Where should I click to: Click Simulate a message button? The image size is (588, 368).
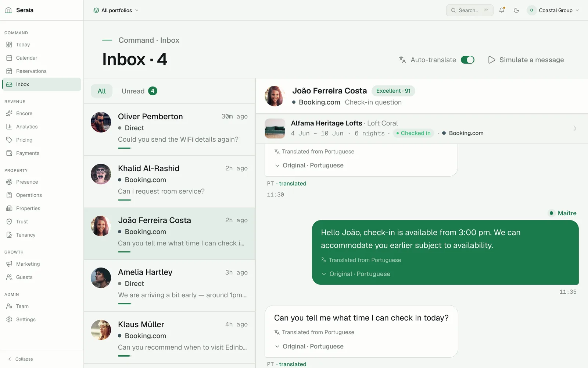click(526, 60)
